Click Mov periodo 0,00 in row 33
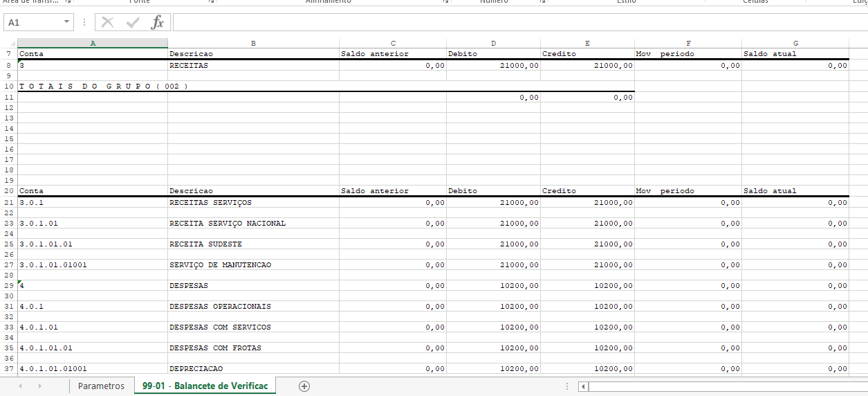The width and height of the screenshot is (868, 396). point(688,327)
